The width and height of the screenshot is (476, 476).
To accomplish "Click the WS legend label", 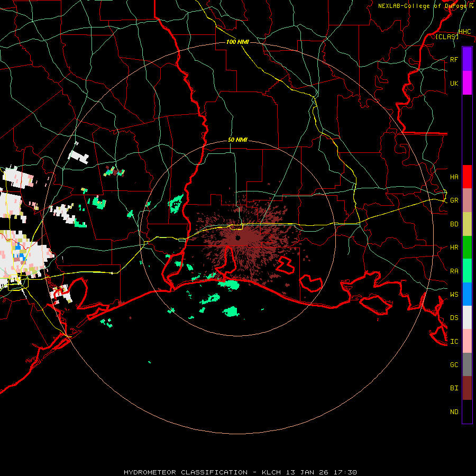I will (x=454, y=294).
